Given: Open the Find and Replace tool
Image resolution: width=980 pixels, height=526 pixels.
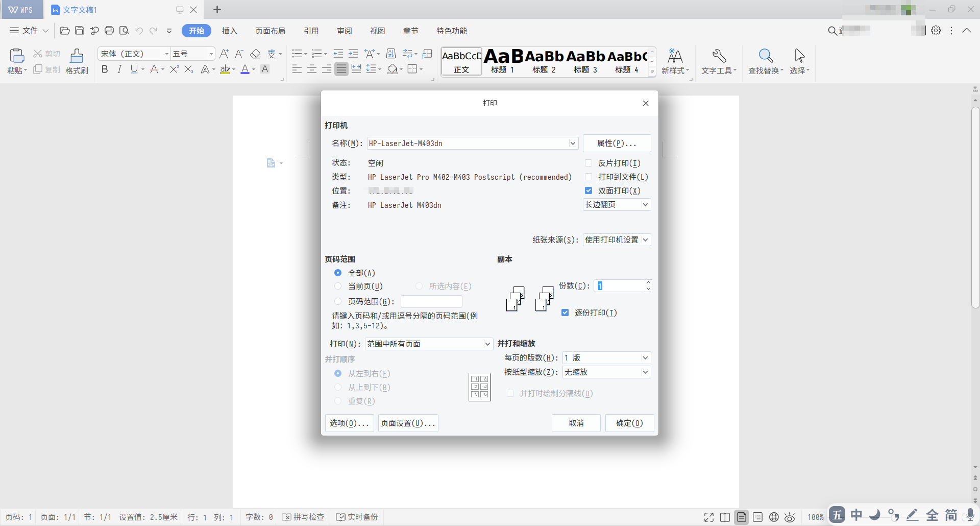Looking at the screenshot, I should pyautogui.click(x=764, y=61).
